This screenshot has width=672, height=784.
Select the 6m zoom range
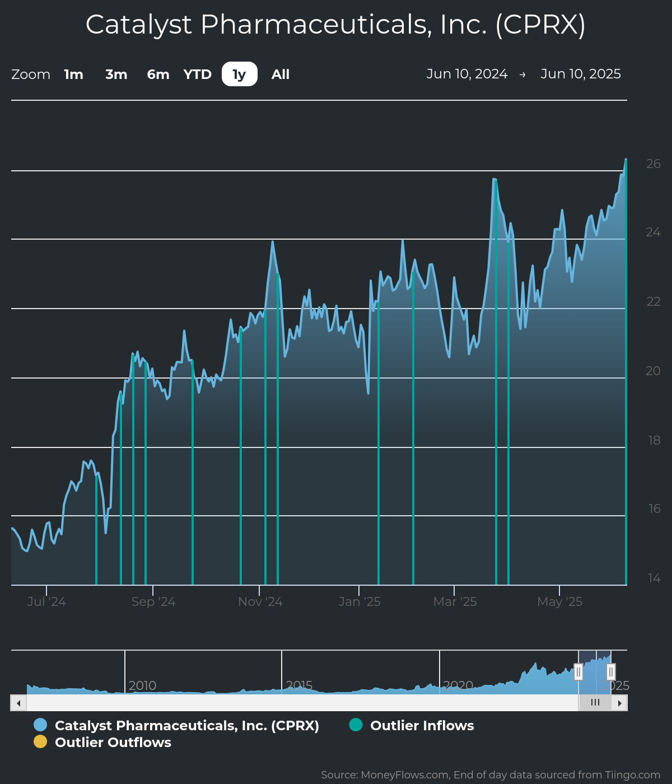[158, 74]
